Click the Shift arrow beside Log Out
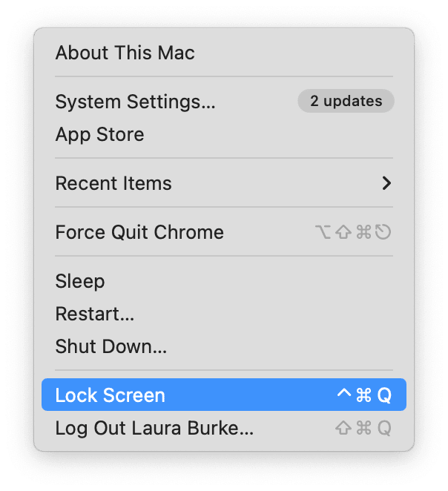448x491 pixels. 343,429
